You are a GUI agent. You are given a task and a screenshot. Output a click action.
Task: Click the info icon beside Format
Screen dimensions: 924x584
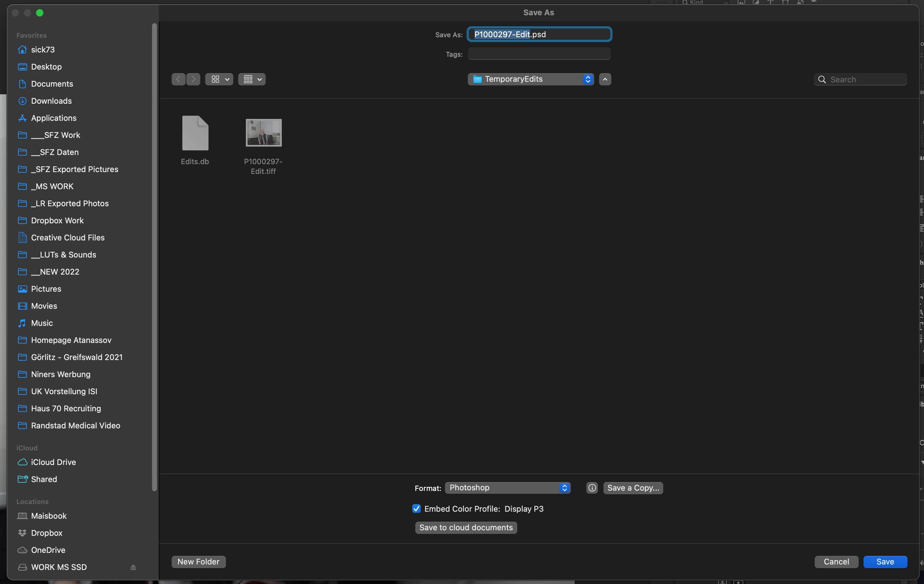592,488
